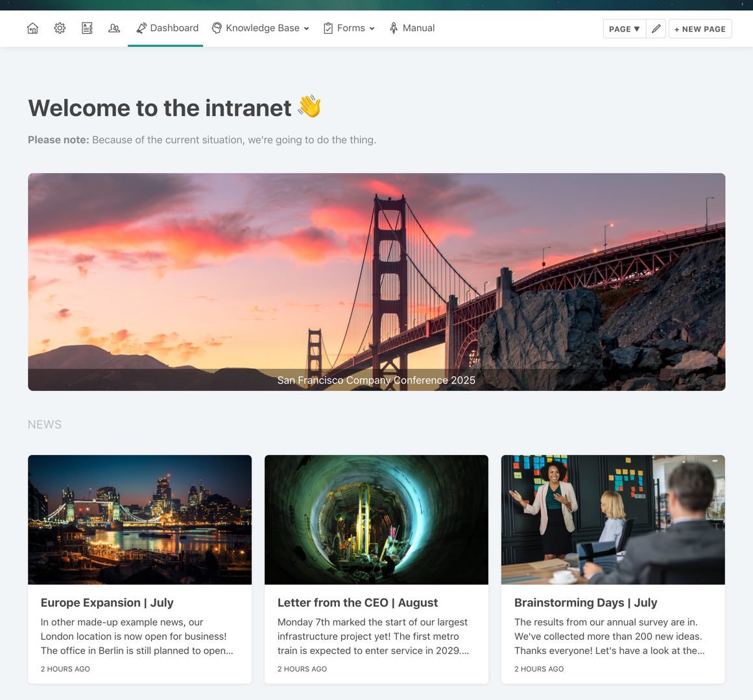Image resolution: width=753 pixels, height=700 pixels.
Task: Click the Letter from the CEO summary text
Action: point(373,636)
